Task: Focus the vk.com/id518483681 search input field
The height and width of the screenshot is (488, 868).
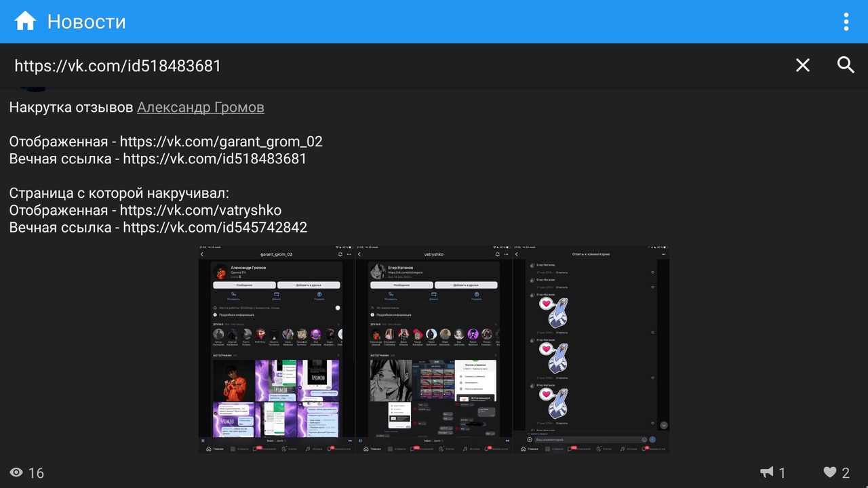Action: 393,66
